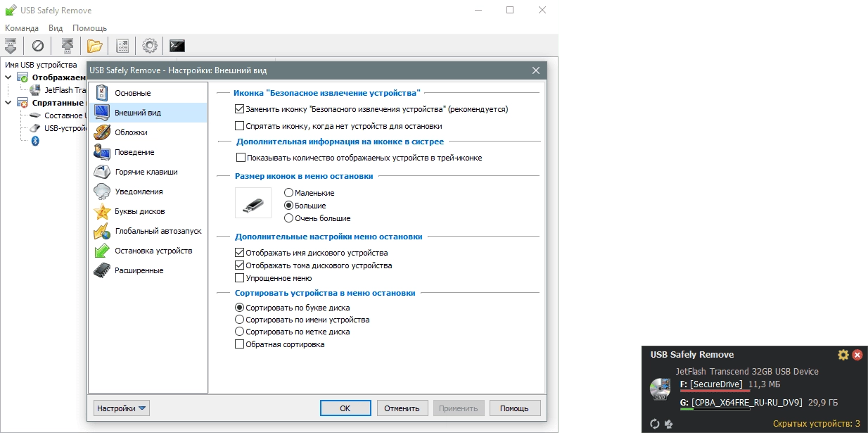
Task: Click the Имя USB устройства column header
Action: point(41,64)
